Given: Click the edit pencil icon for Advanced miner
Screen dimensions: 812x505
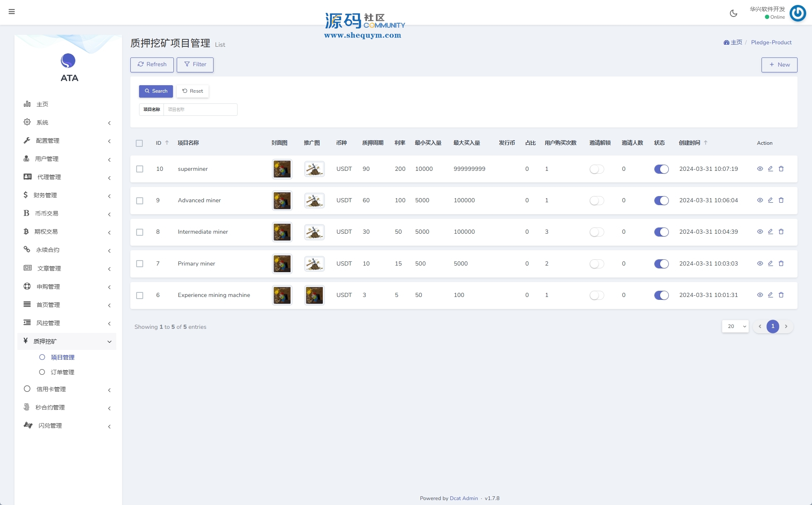Looking at the screenshot, I should (770, 200).
